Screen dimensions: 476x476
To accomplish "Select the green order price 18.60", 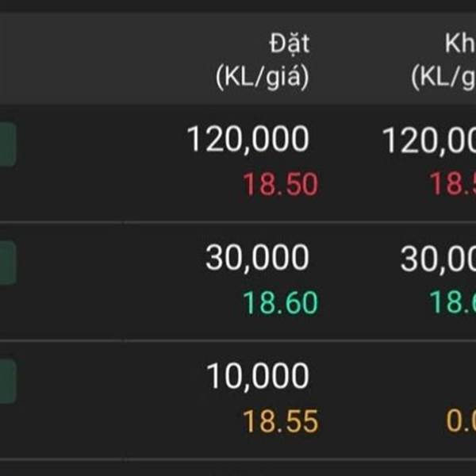I will pos(280,303).
